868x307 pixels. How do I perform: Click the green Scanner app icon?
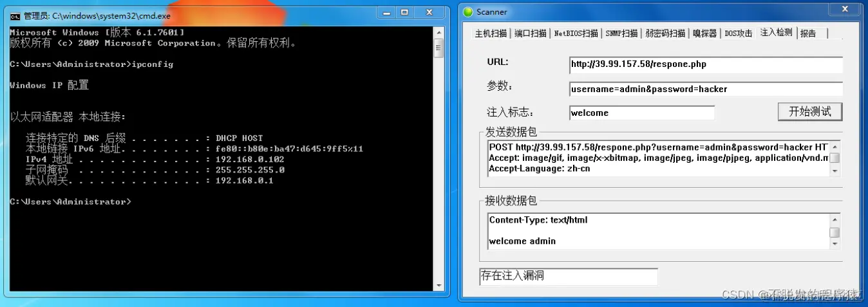tap(468, 12)
